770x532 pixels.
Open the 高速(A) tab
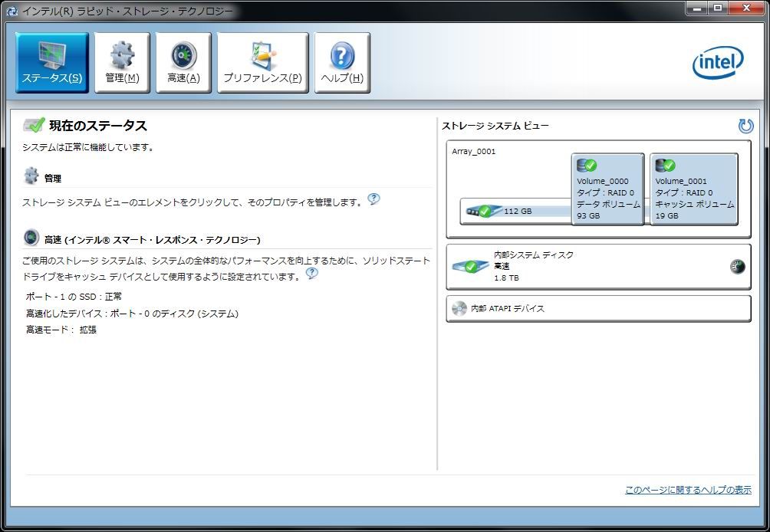coord(183,62)
